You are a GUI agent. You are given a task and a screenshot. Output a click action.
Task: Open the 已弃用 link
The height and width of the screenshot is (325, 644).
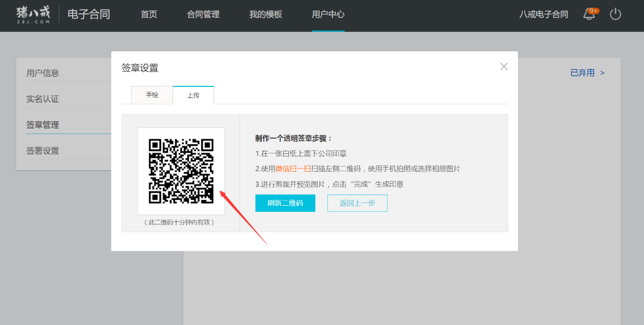tap(588, 73)
